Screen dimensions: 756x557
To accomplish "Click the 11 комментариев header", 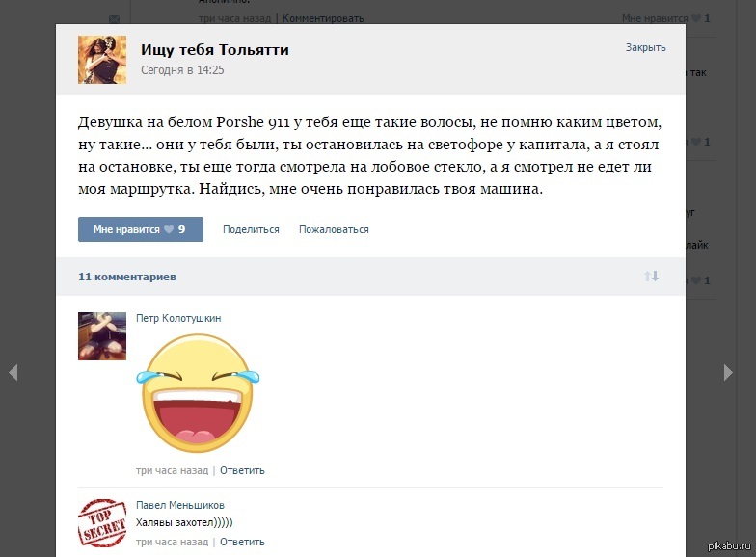I will coord(127,277).
